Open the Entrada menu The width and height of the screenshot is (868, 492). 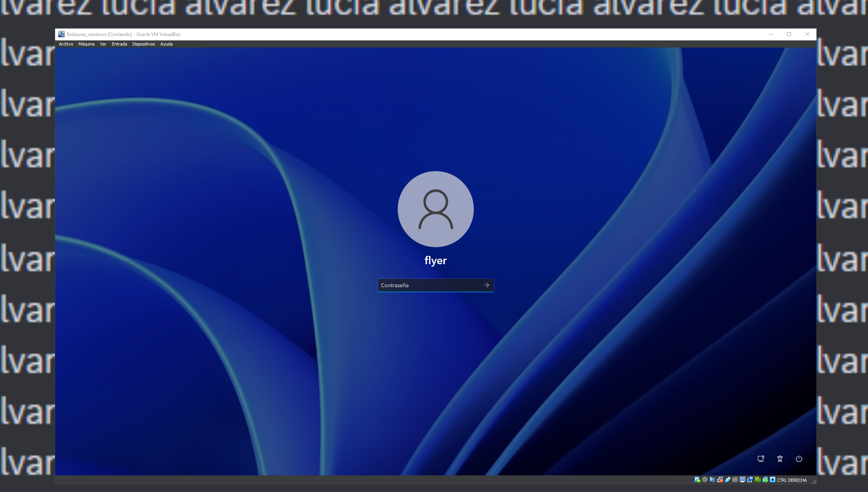click(119, 44)
